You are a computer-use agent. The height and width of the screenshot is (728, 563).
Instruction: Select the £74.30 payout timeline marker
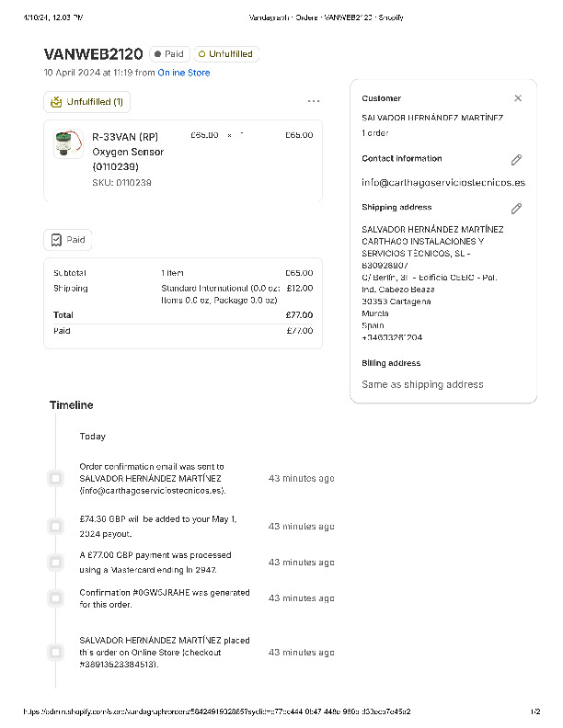[x=55, y=527]
